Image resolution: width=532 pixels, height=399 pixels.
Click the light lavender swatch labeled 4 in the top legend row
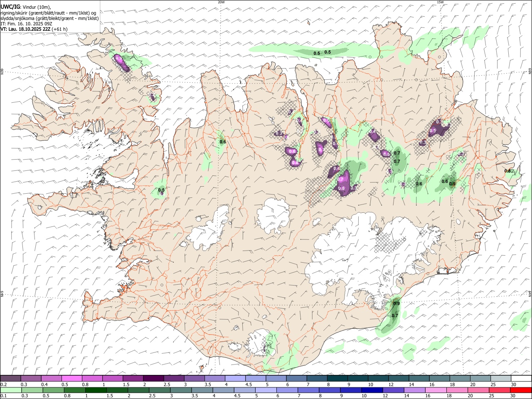click(x=235, y=379)
